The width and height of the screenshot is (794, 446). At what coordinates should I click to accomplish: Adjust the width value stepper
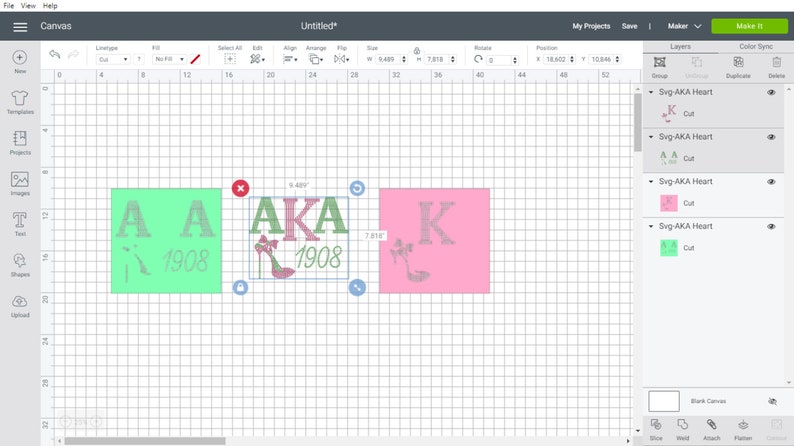(x=404, y=59)
